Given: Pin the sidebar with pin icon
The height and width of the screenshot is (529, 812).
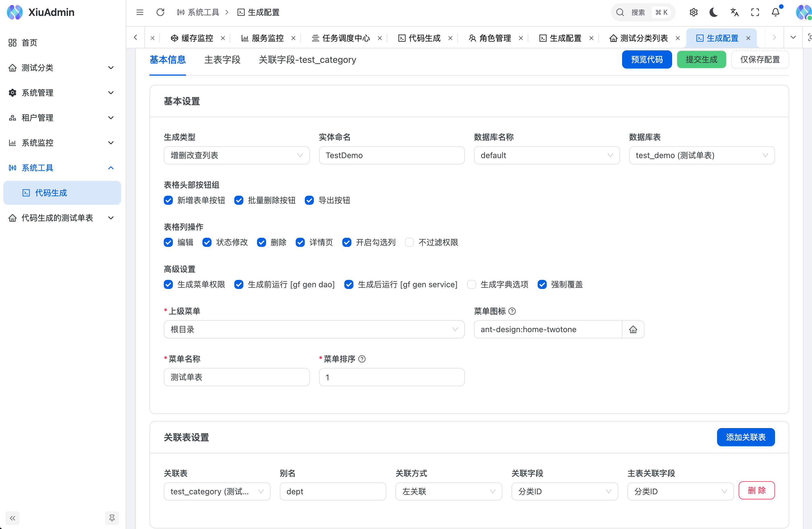Looking at the screenshot, I should 112,518.
